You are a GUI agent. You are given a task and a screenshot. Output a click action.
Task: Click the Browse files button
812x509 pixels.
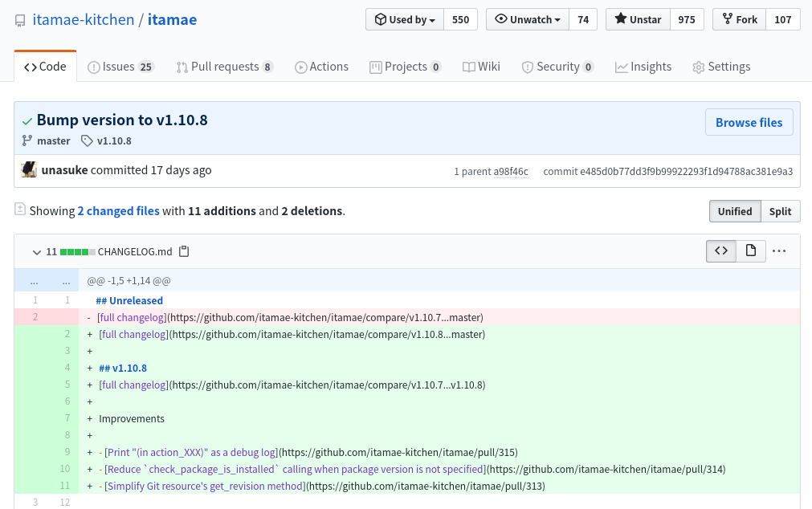[749, 122]
